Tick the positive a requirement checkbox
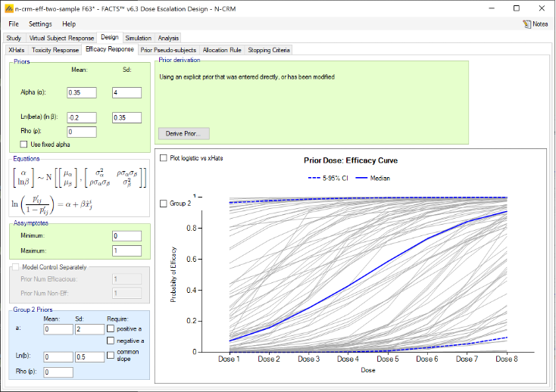Image resolution: width=556 pixels, height=392 pixels. 111,329
